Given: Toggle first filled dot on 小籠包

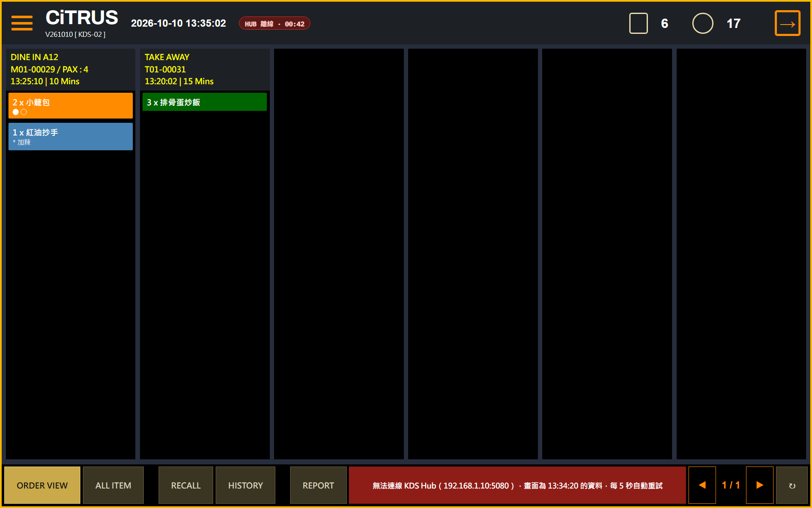Looking at the screenshot, I should click(16, 112).
